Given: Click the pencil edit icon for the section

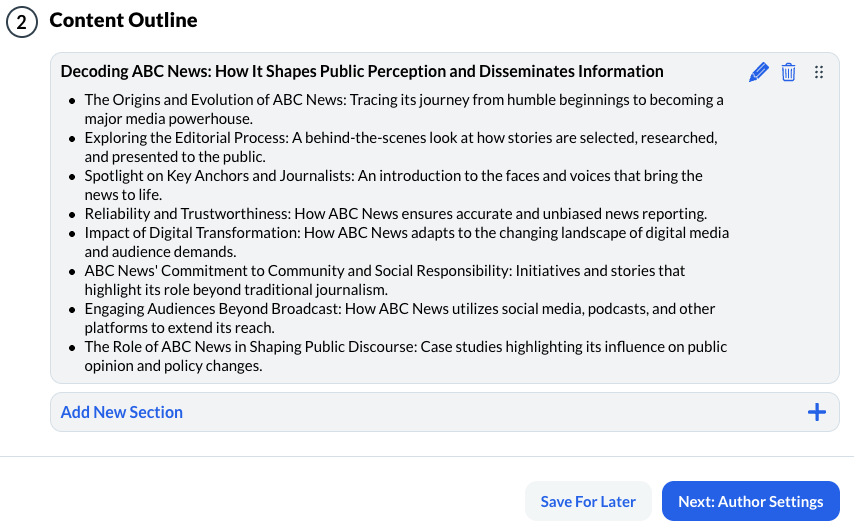Looking at the screenshot, I should click(759, 72).
